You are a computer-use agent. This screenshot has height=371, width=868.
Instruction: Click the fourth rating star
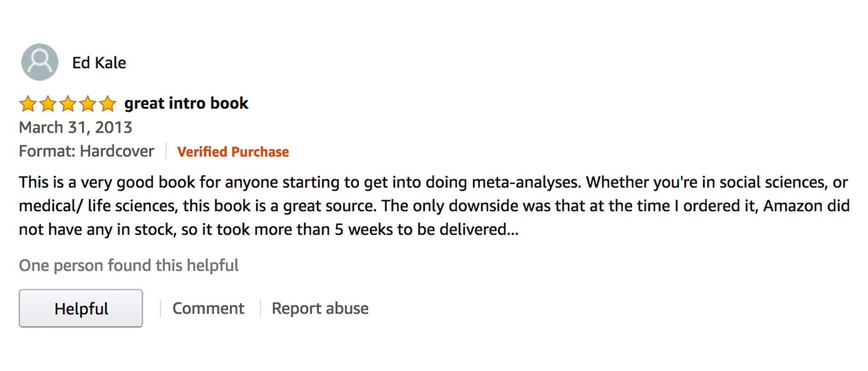pyautogui.click(x=88, y=104)
